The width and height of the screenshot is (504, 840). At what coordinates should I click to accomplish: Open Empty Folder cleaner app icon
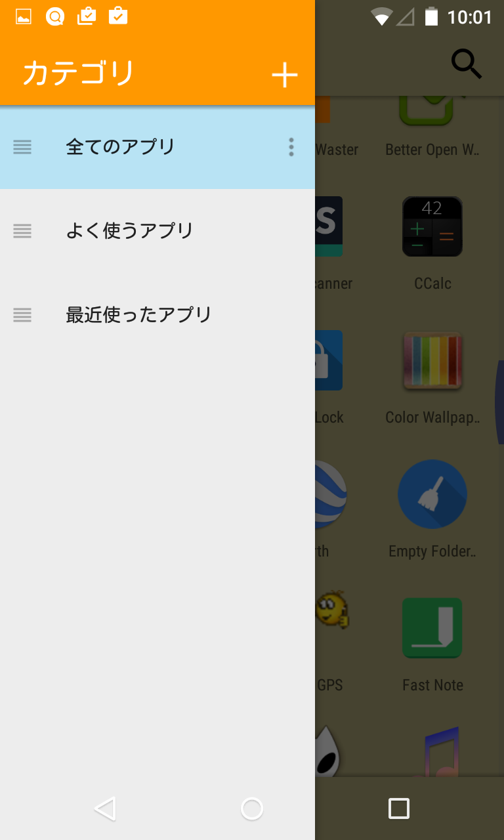click(432, 494)
